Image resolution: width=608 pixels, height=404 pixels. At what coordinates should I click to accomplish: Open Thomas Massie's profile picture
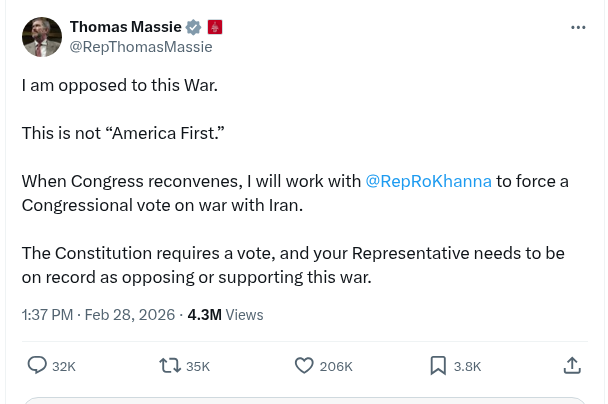[42, 37]
